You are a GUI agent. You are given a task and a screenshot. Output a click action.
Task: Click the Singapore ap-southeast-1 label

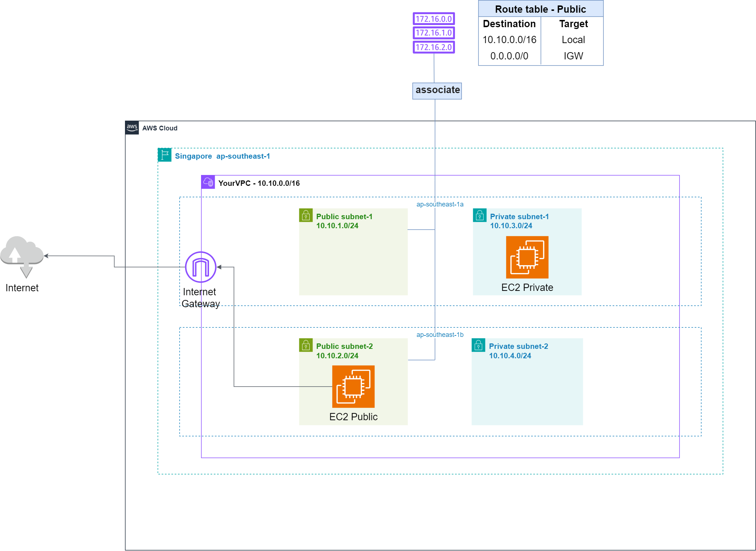coord(222,156)
